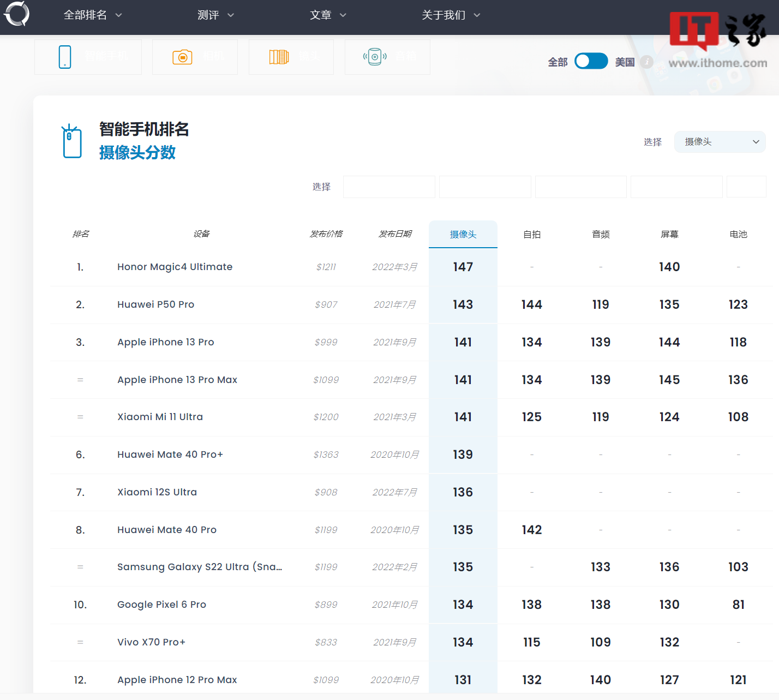The height and width of the screenshot is (700, 779).
Task: Click the fourth 选择 filter box
Action: (x=676, y=187)
